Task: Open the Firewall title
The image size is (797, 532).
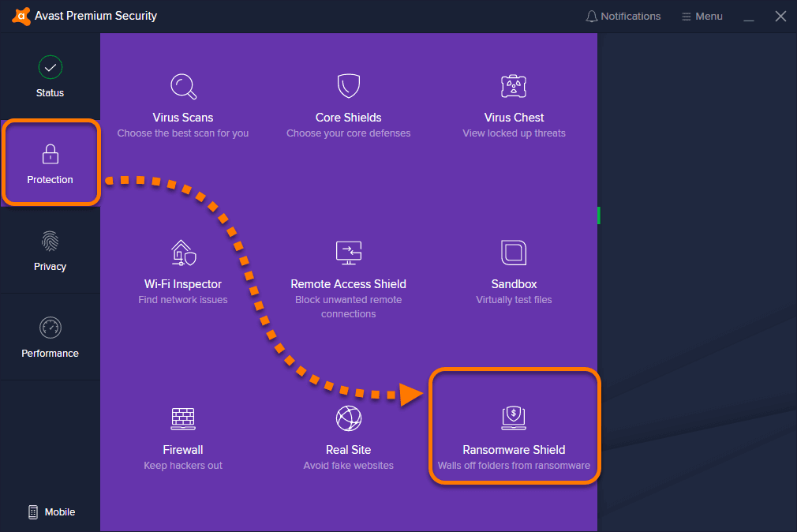Action: 183,450
